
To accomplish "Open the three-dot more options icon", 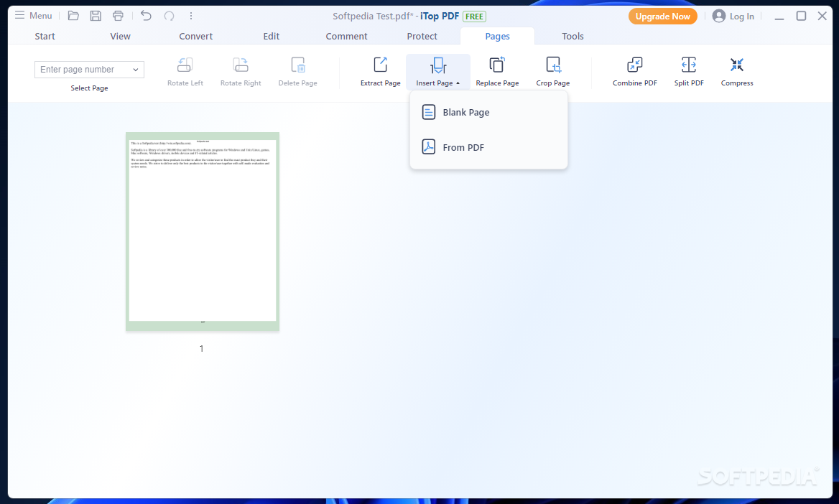I will (191, 16).
